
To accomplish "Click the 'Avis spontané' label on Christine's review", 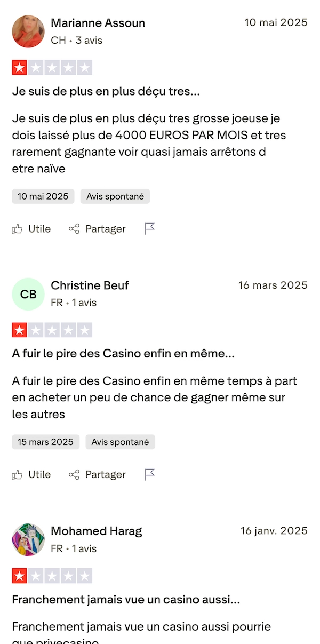I will [120, 442].
